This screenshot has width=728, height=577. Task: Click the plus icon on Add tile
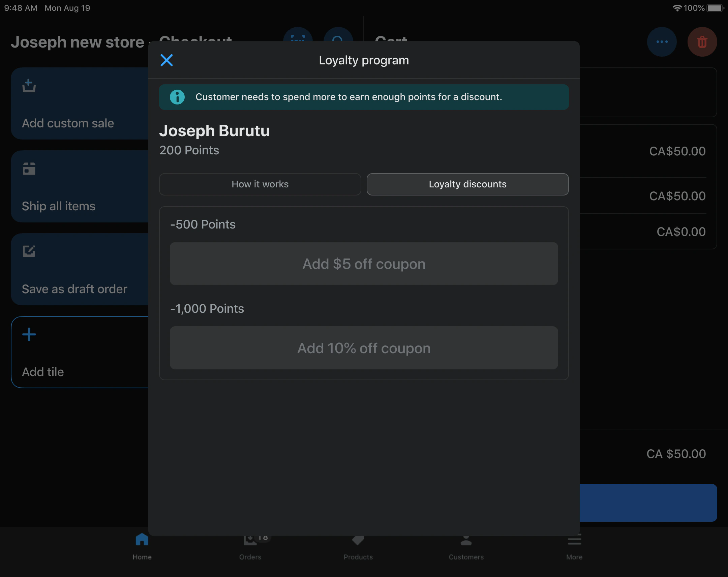coord(29,335)
